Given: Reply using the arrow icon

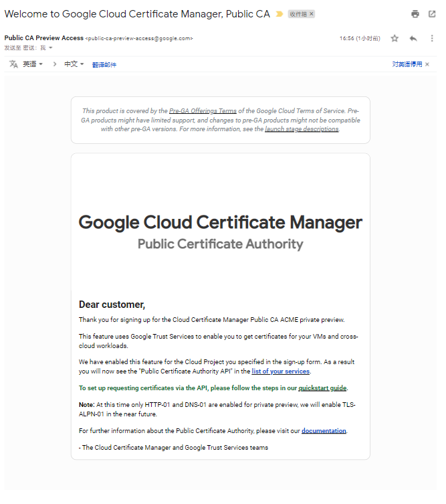Looking at the screenshot, I should [413, 39].
